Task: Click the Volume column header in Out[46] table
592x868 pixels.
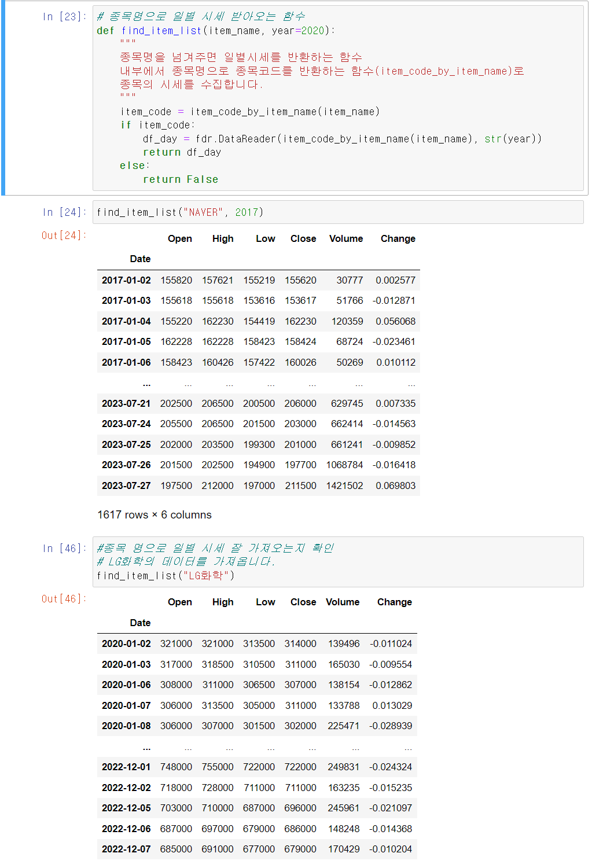Action: pyautogui.click(x=343, y=602)
